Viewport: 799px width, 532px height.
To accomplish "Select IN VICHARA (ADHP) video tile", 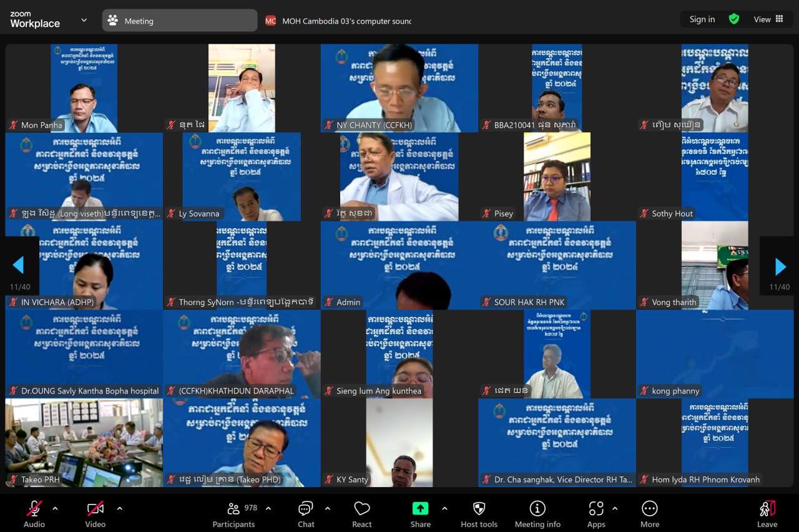I will (84, 266).
